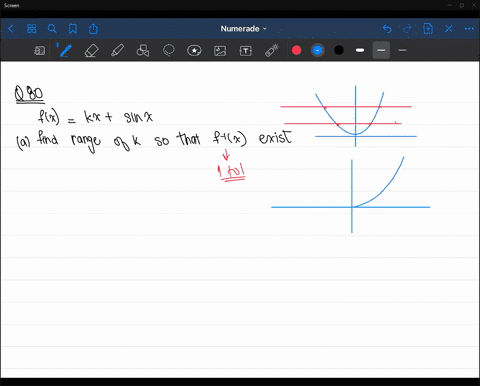Bookmark the current page

click(x=73, y=29)
